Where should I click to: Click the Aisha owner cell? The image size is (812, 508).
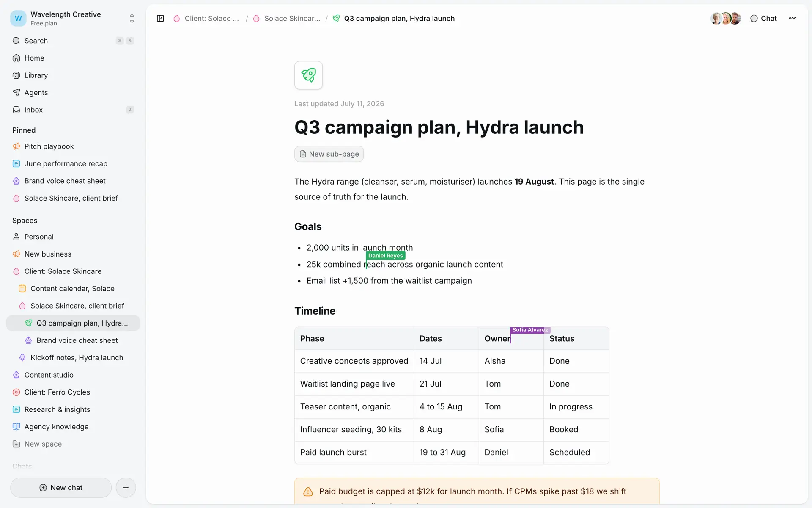(511, 361)
